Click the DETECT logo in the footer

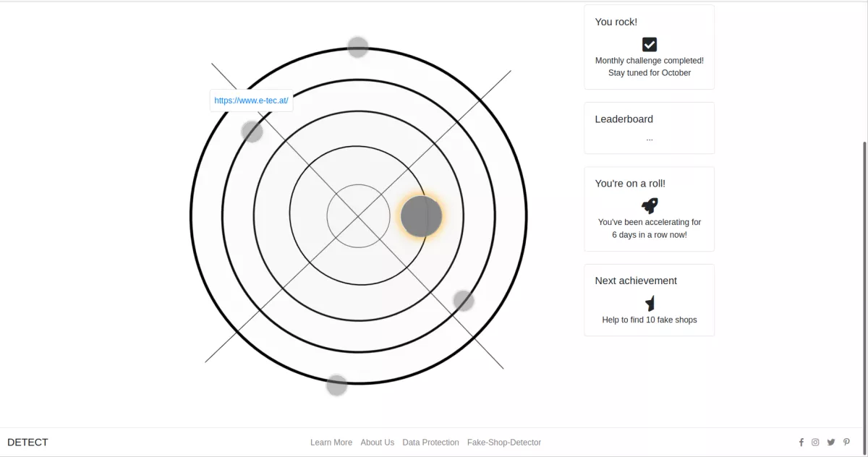coord(27,442)
